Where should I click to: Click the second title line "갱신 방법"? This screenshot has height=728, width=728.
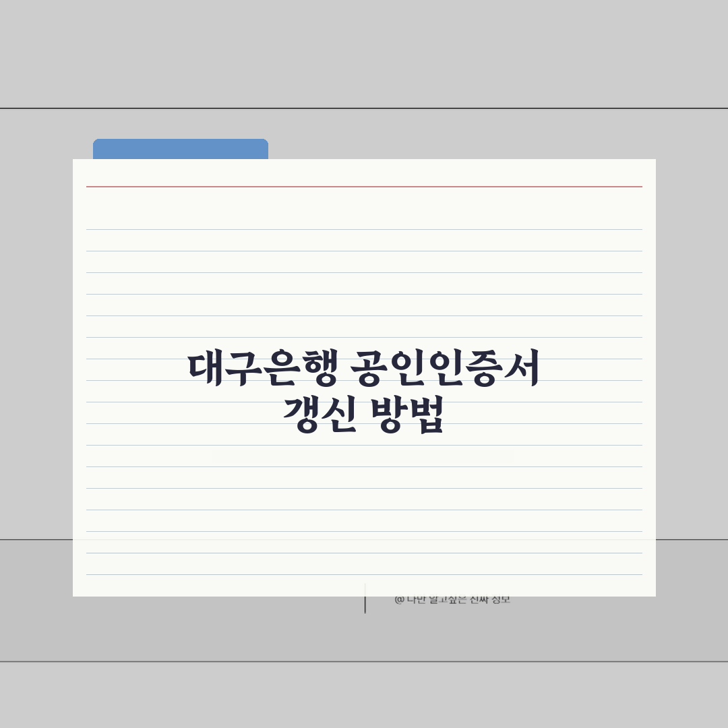point(363,415)
